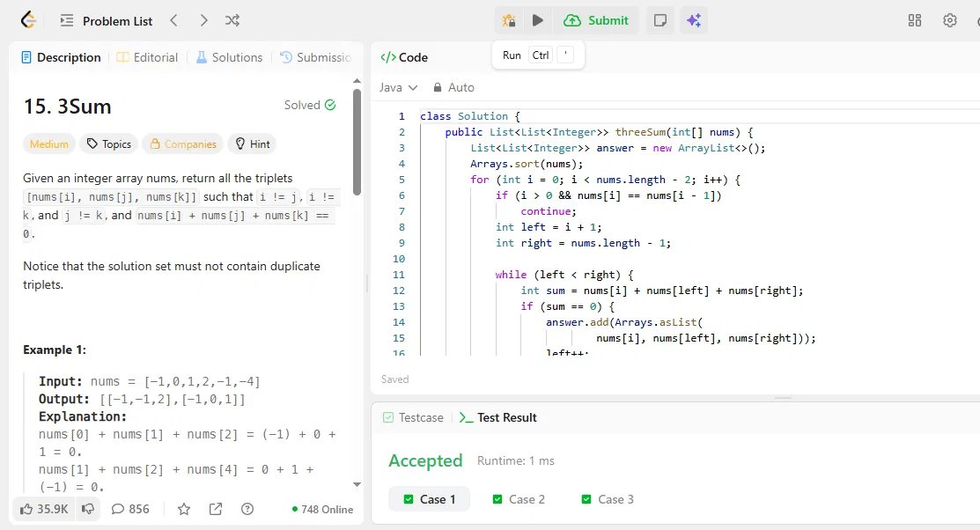Screen dimensions: 980x530
Task: Go to the previous problem arrow
Action: coord(173,20)
